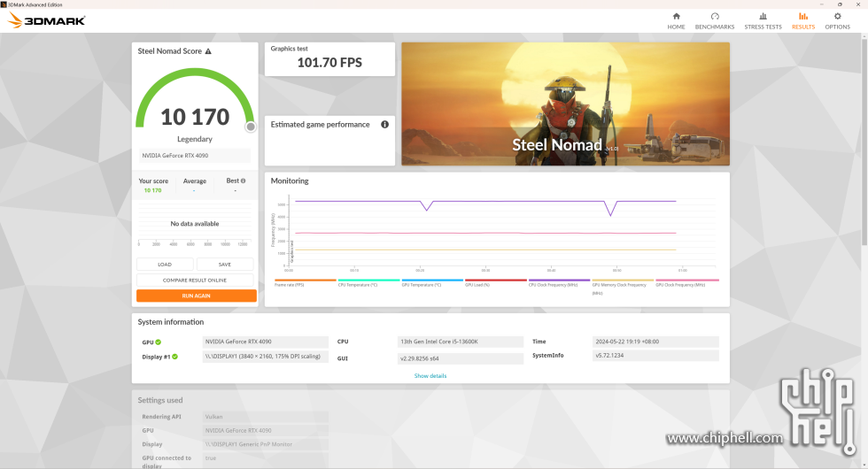Image resolution: width=868 pixels, height=469 pixels.
Task: Click info icon beside Estimated game performance
Action: (x=384, y=125)
